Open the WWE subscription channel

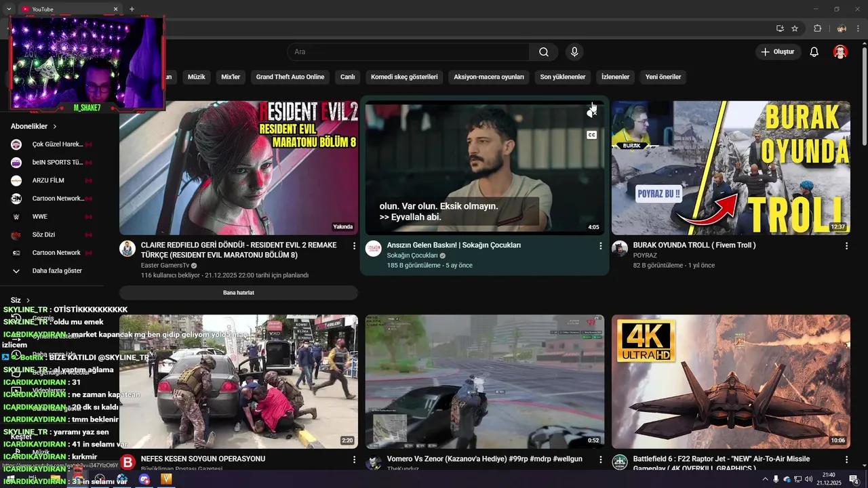pos(51,217)
